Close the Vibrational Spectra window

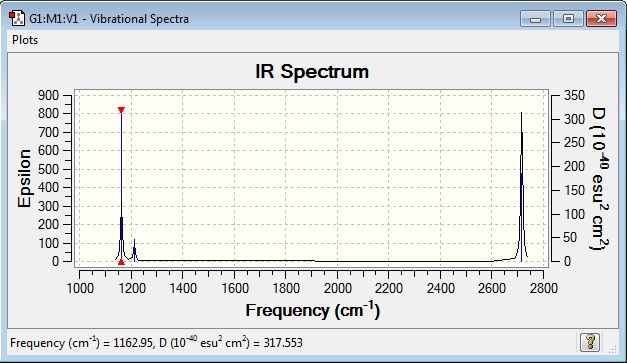coord(601,19)
